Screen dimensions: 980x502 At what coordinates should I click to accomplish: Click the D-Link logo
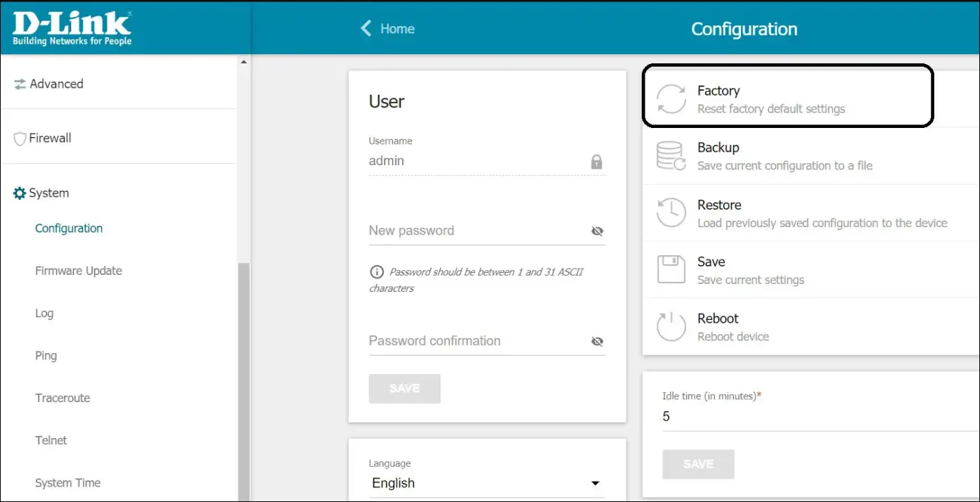72,28
